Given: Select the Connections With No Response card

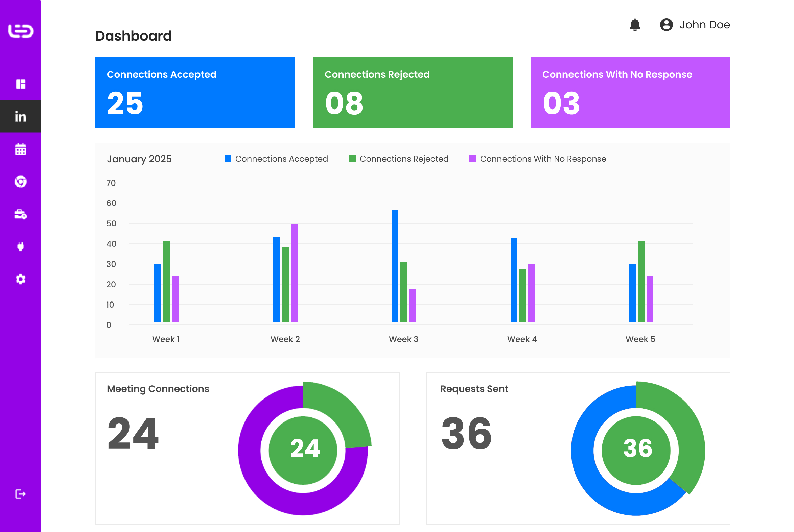Looking at the screenshot, I should coord(630,93).
